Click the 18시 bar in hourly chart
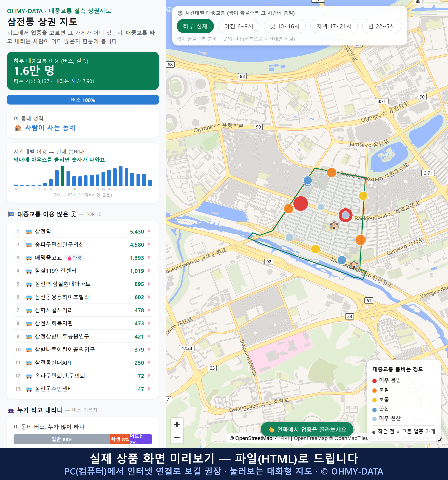 [x=121, y=176]
